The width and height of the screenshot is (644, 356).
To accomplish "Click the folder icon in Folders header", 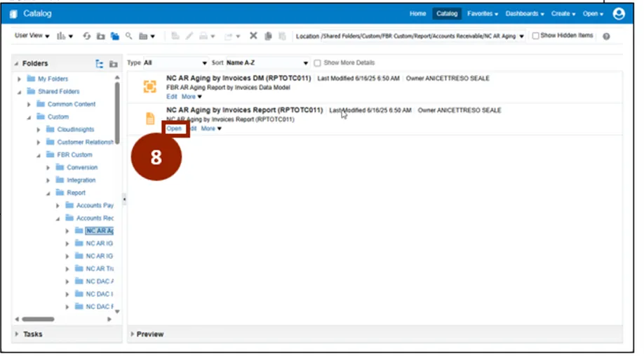I will [x=114, y=64].
